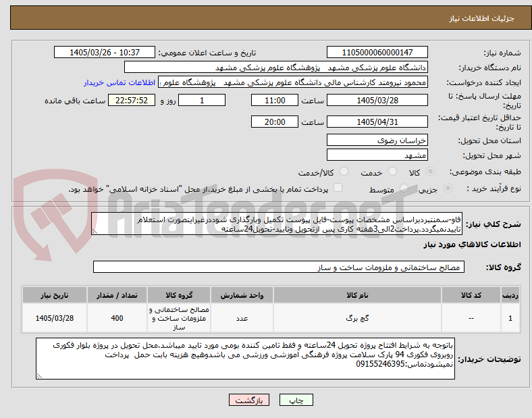Click the unit cell showing عدد

pos(242,318)
